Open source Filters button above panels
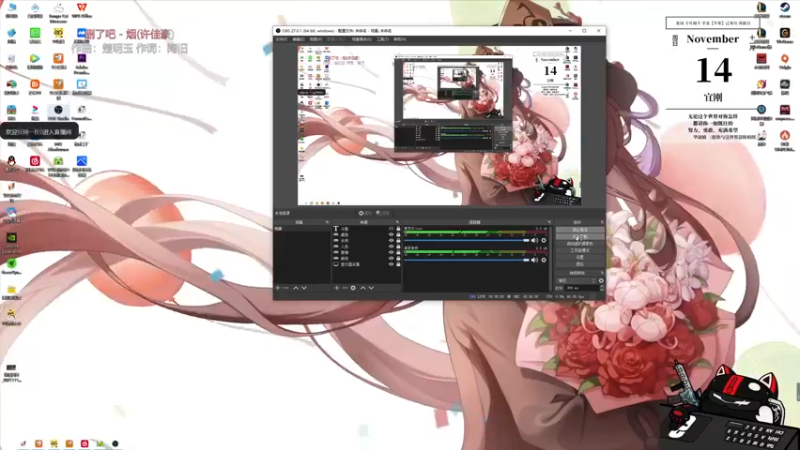 (x=383, y=213)
